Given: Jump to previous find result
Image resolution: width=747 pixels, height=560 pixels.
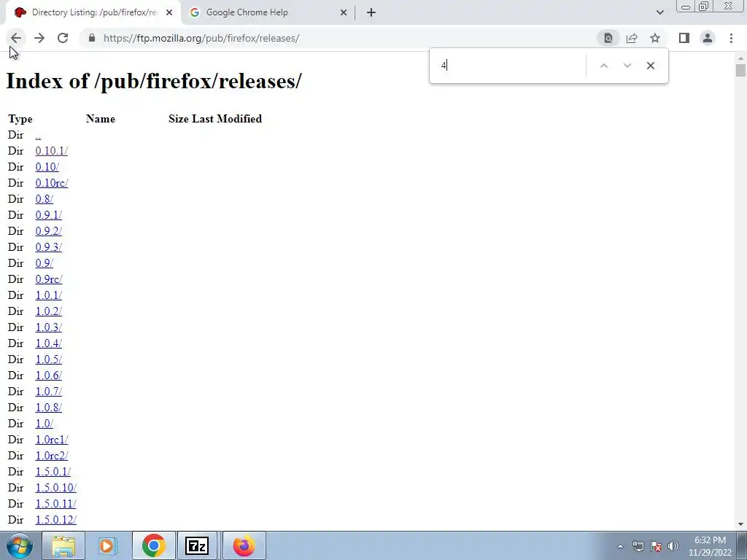Looking at the screenshot, I should pyautogui.click(x=603, y=66).
